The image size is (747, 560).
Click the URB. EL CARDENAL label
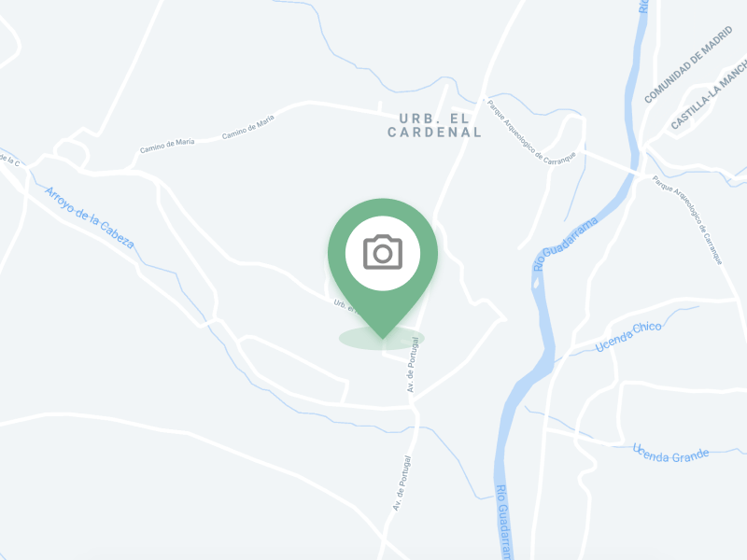pos(434,125)
